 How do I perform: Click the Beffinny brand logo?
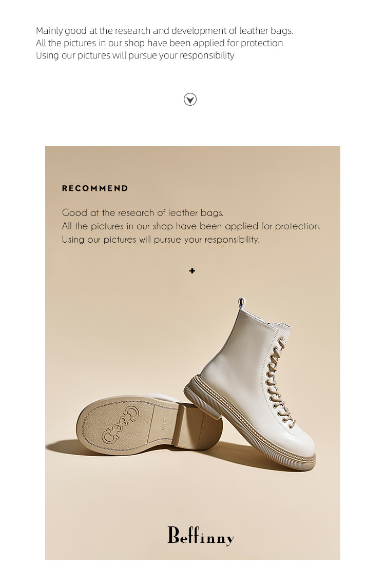(x=201, y=536)
